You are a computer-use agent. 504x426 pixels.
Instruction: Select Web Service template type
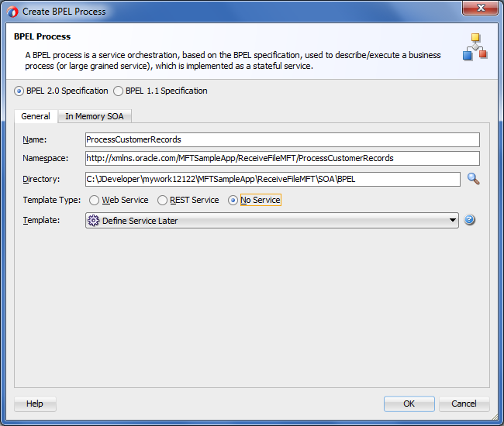95,200
